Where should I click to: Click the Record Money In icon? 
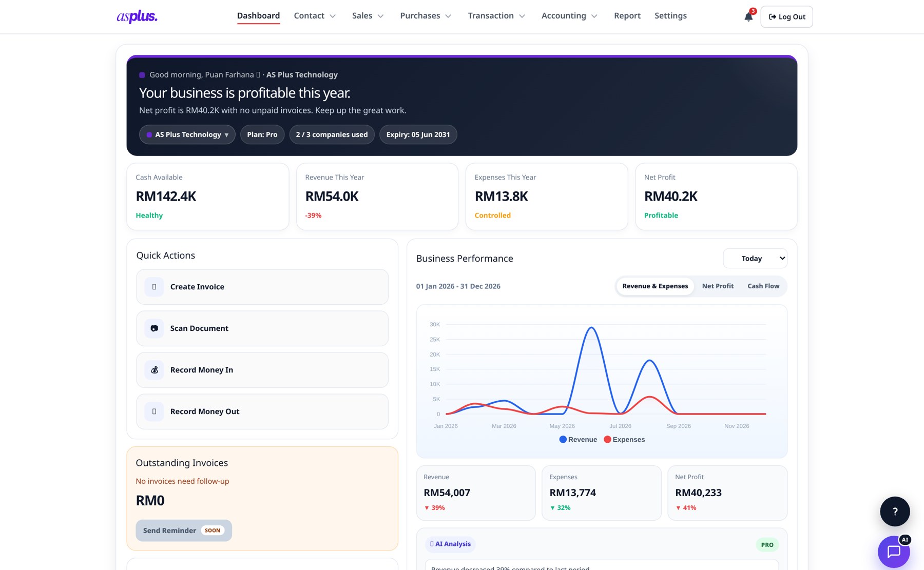(x=154, y=370)
